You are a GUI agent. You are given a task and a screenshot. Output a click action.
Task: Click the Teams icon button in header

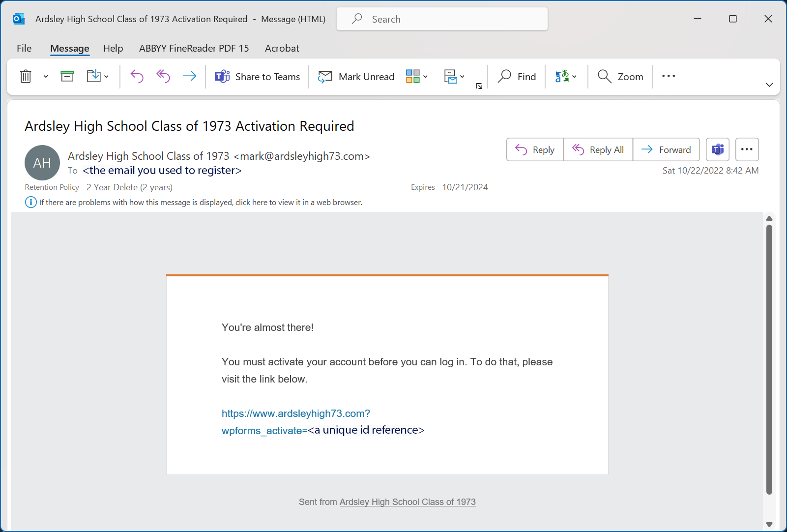[718, 149]
